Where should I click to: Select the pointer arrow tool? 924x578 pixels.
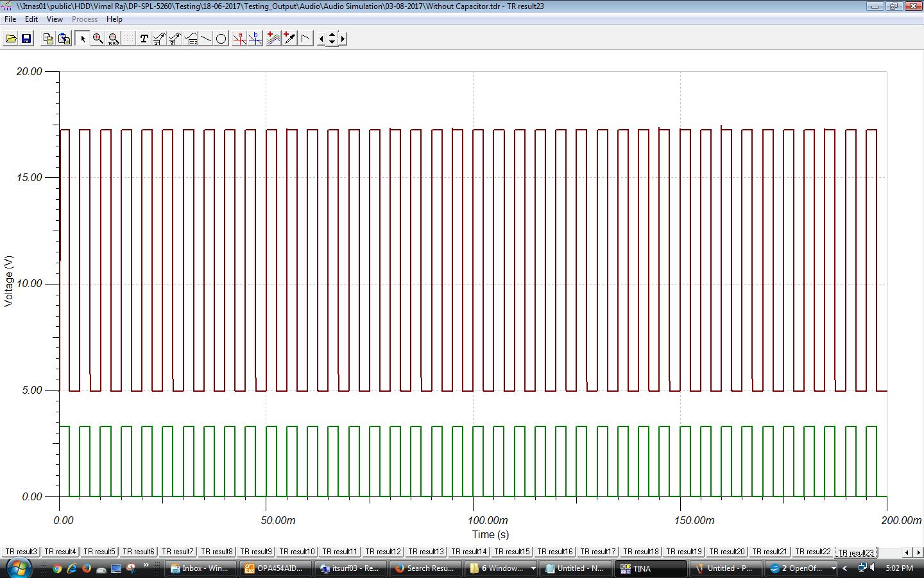(x=82, y=39)
